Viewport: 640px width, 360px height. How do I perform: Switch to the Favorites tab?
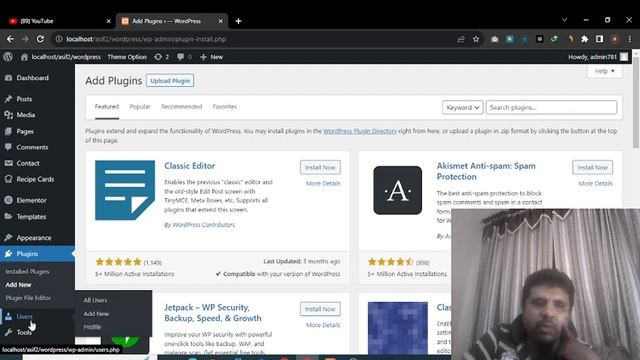tap(224, 107)
